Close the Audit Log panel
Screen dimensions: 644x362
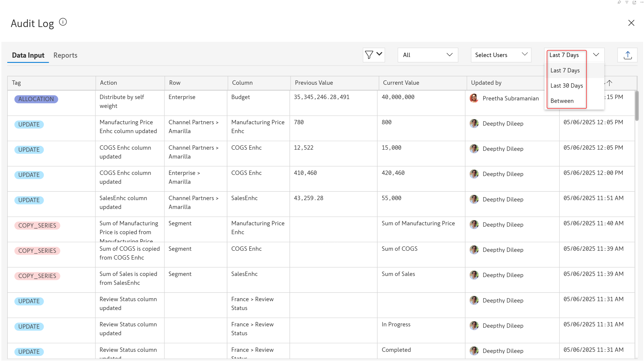pyautogui.click(x=631, y=23)
